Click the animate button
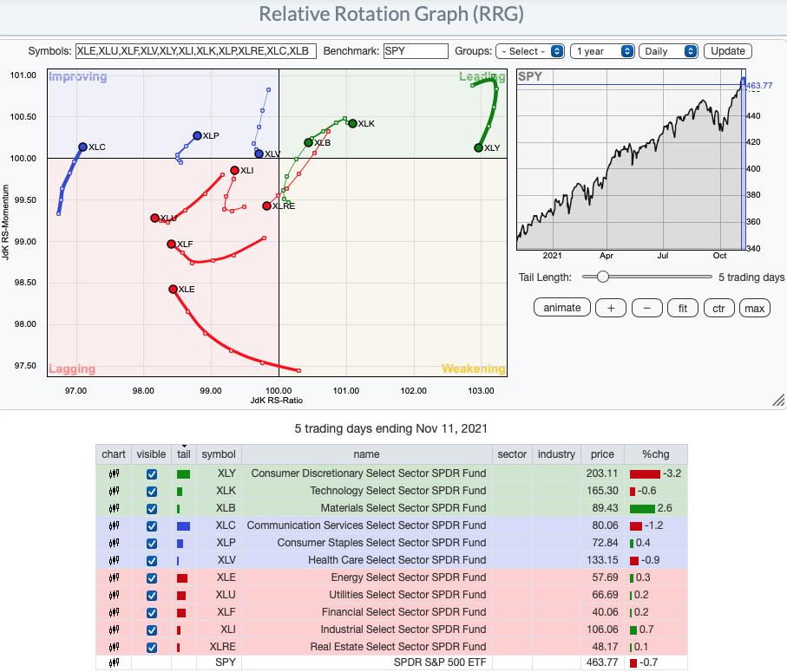The height and width of the screenshot is (672, 787). click(x=562, y=308)
